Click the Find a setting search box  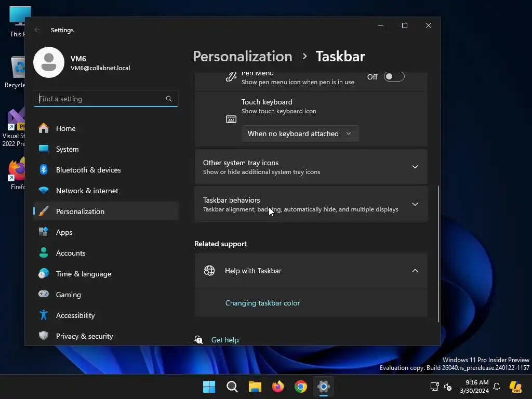[x=106, y=99]
